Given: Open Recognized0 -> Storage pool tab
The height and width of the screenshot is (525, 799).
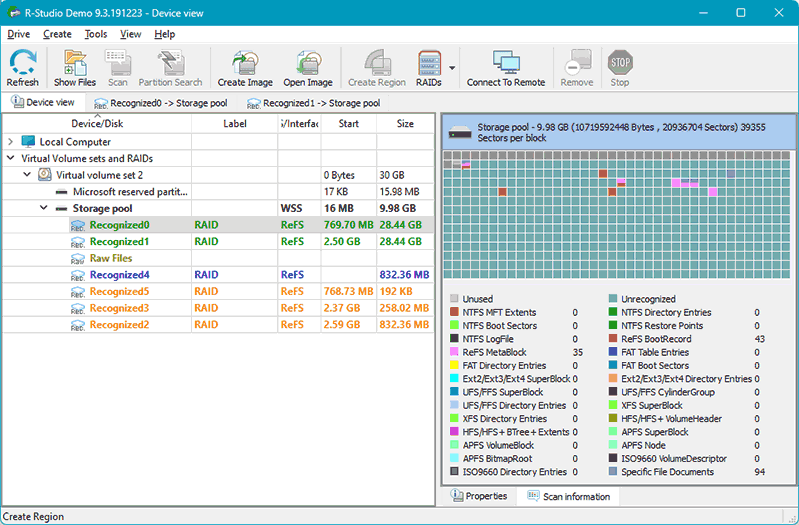Looking at the screenshot, I should (161, 103).
